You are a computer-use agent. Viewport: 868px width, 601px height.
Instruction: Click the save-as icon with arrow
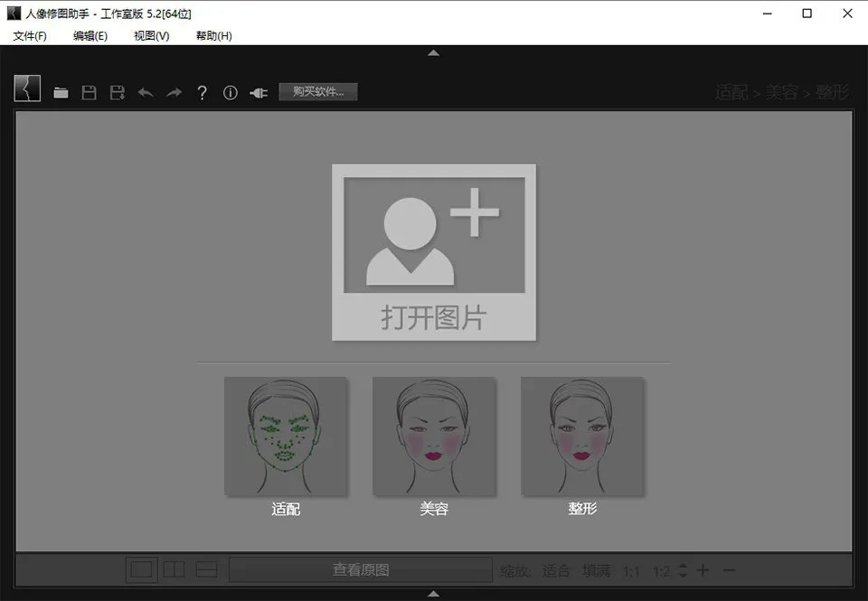click(117, 92)
